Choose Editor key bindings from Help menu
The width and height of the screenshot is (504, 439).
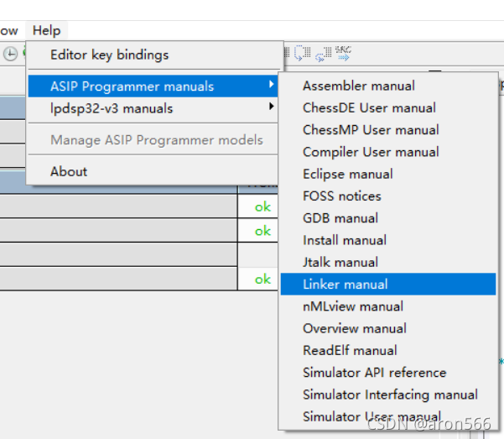(x=153, y=55)
